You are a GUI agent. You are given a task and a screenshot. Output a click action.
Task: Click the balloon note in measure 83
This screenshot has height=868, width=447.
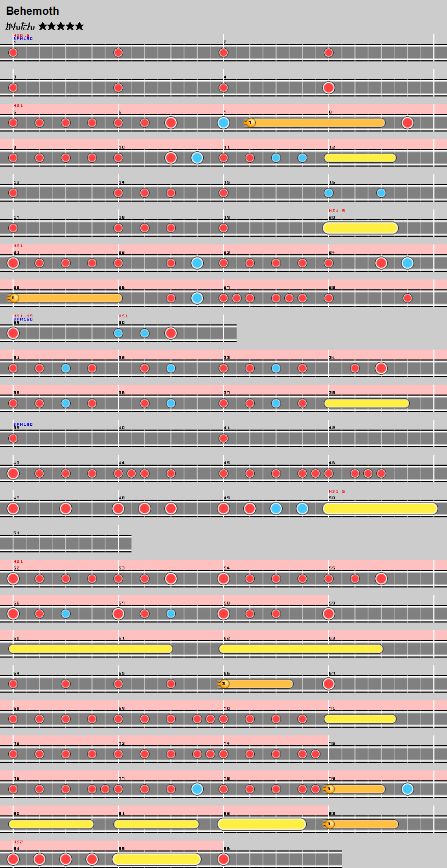(x=329, y=824)
